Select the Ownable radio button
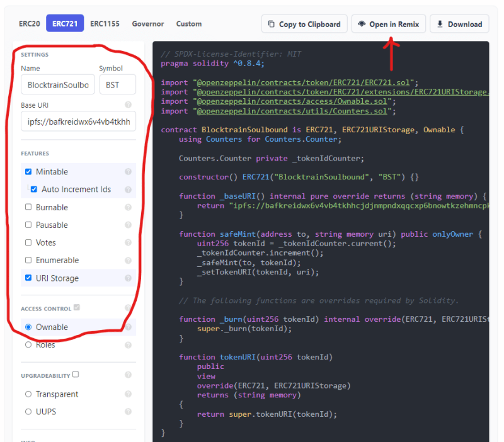This screenshot has width=504, height=442. (x=28, y=327)
